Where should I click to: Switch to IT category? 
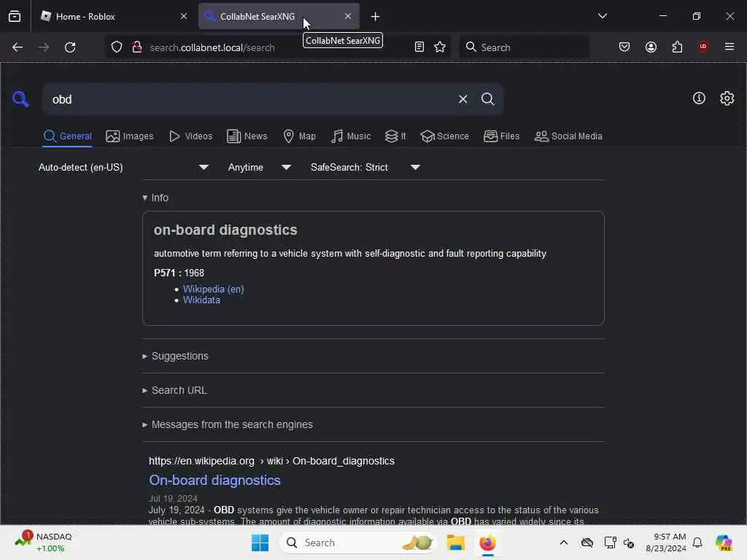pos(395,136)
